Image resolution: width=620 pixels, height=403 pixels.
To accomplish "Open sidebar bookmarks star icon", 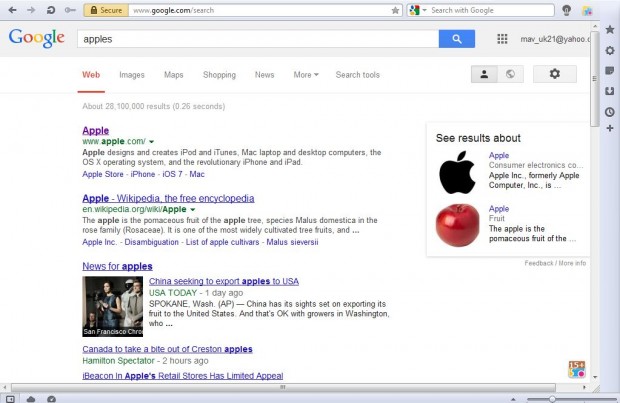I will [610, 29].
